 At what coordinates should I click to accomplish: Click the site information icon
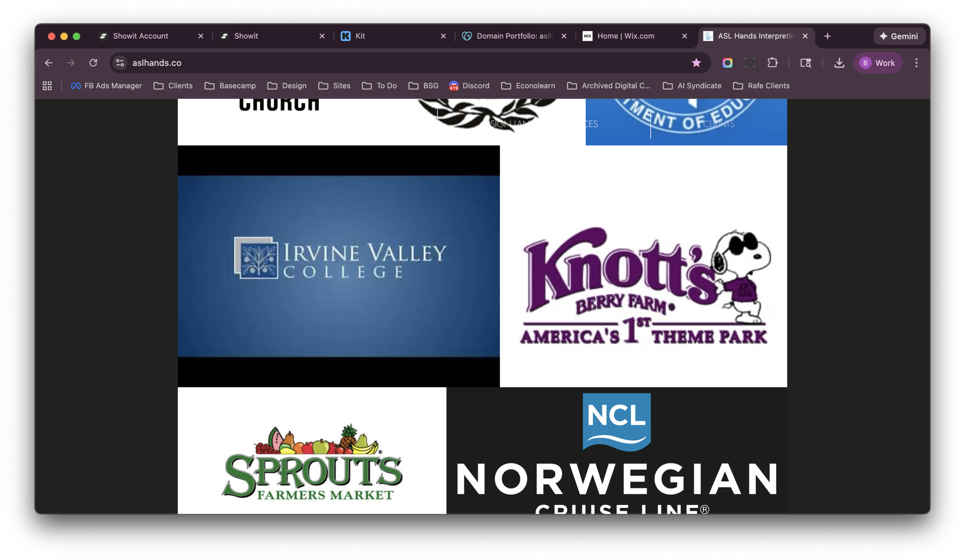[120, 63]
